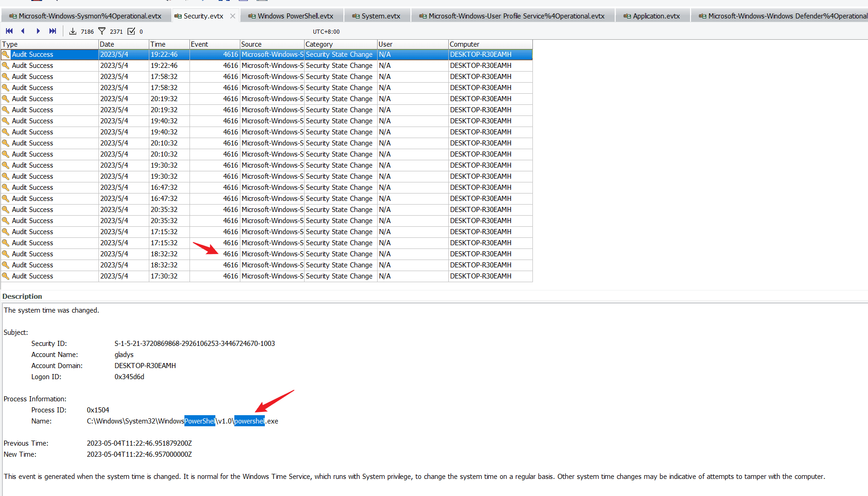The image size is (868, 496).
Task: Jump to the first event record
Action: click(x=9, y=31)
